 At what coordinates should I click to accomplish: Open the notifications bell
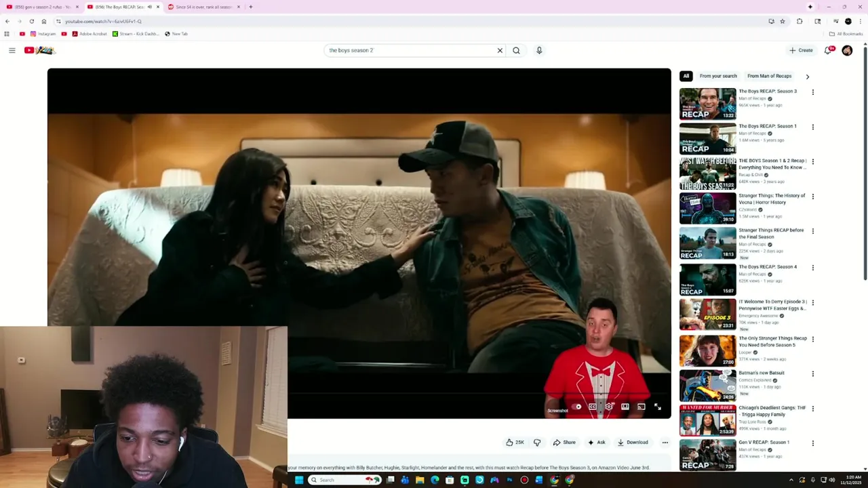point(828,50)
